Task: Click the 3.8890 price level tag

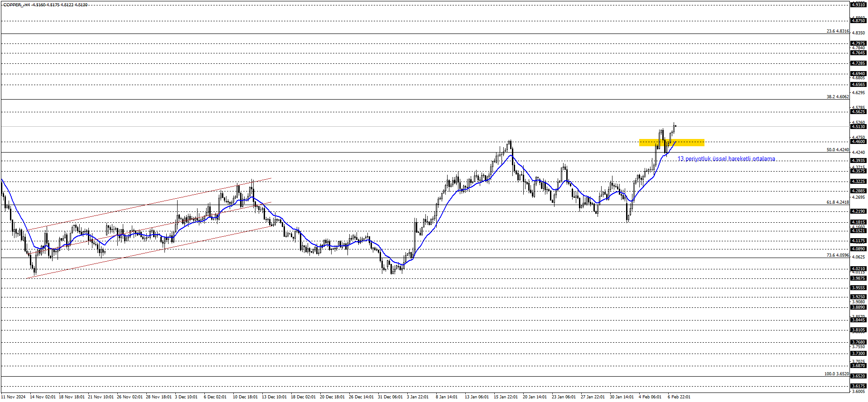Action: click(858, 307)
